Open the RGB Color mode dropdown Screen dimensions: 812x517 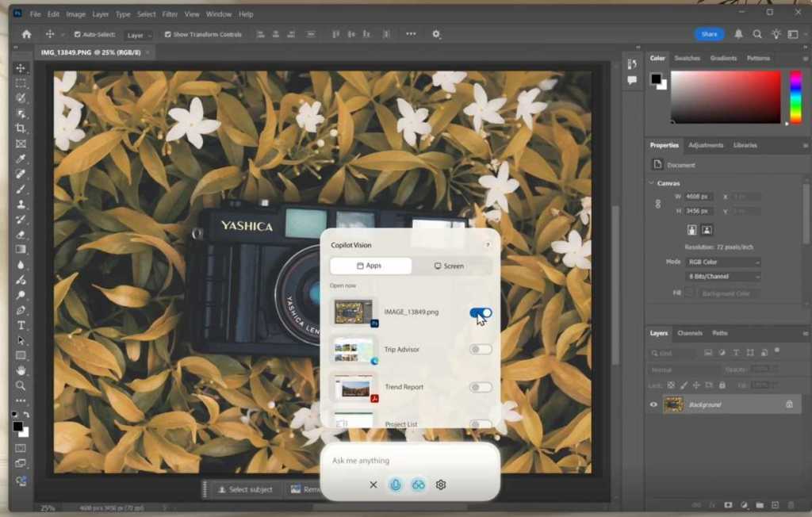click(x=722, y=262)
